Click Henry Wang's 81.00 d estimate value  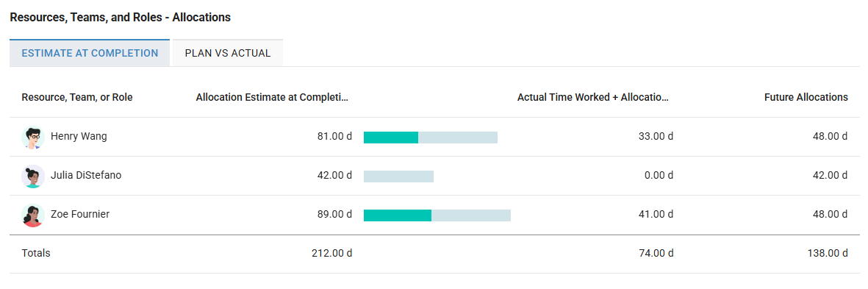click(x=334, y=137)
